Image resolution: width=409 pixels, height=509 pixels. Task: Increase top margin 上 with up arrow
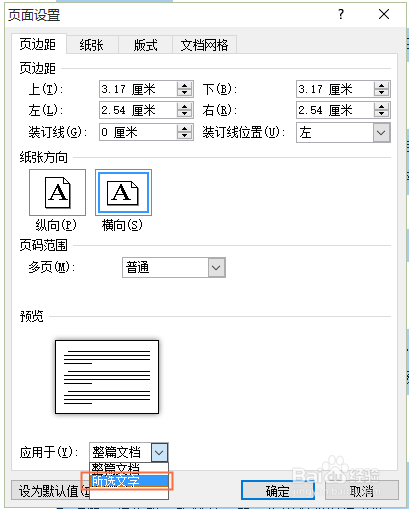click(x=184, y=85)
